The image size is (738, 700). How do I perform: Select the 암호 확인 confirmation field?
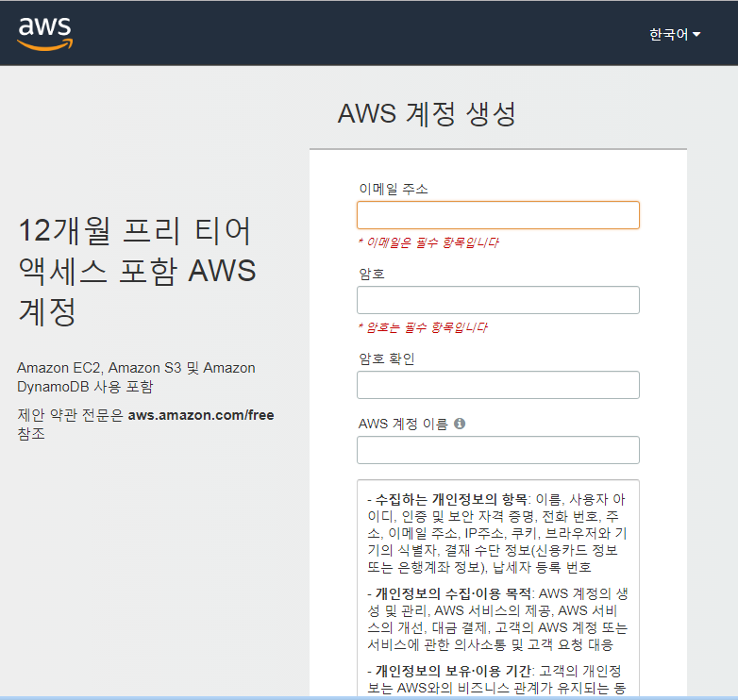(498, 385)
